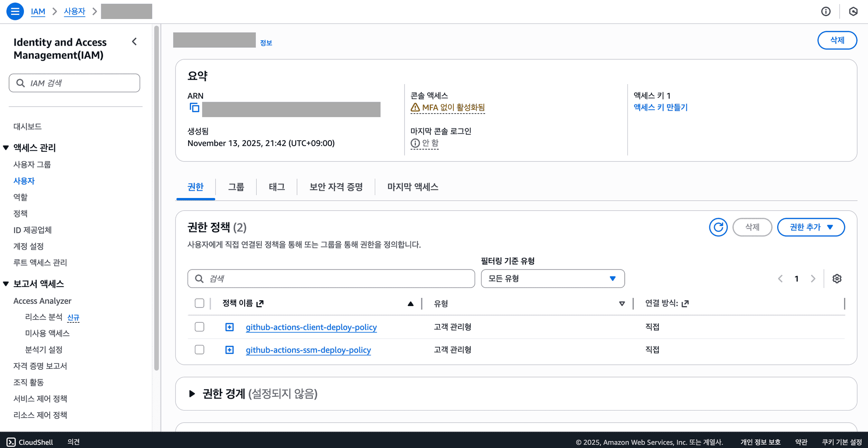Viewport: 868px width, 448px height.
Task: Open 연결 방식 external link icon
Action: tap(684, 303)
